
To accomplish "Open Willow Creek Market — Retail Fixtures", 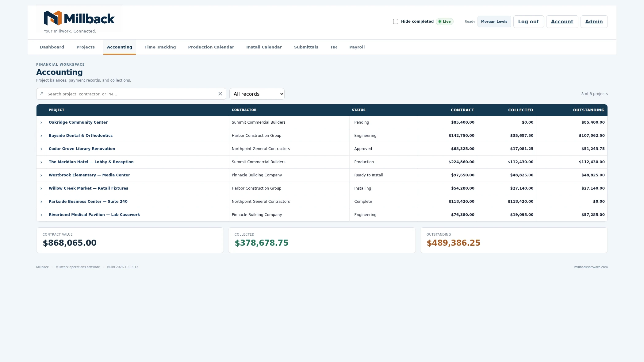I will [88, 188].
